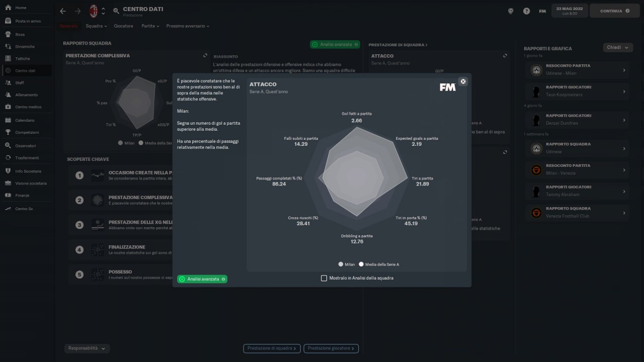Click the 'Tiri a partita' value 21.89
The image size is (644, 362).
[x=423, y=184]
